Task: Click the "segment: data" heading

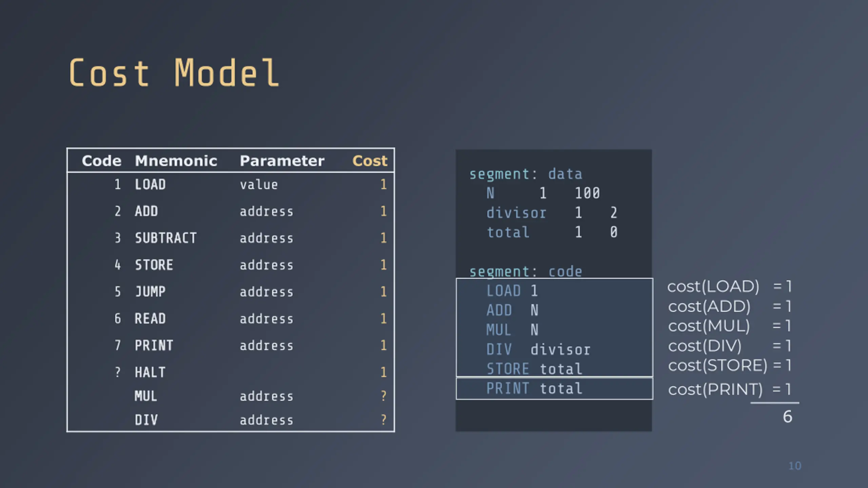Action: 526,174
